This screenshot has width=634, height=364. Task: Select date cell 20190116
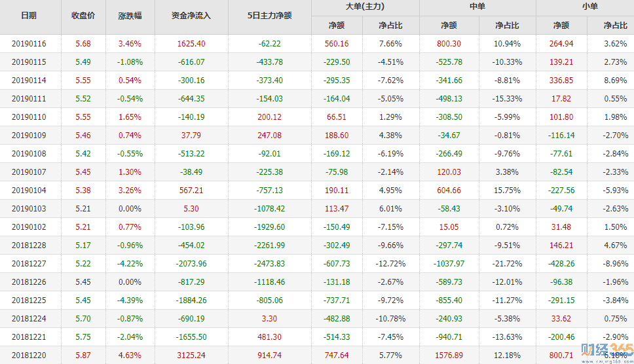pos(29,44)
